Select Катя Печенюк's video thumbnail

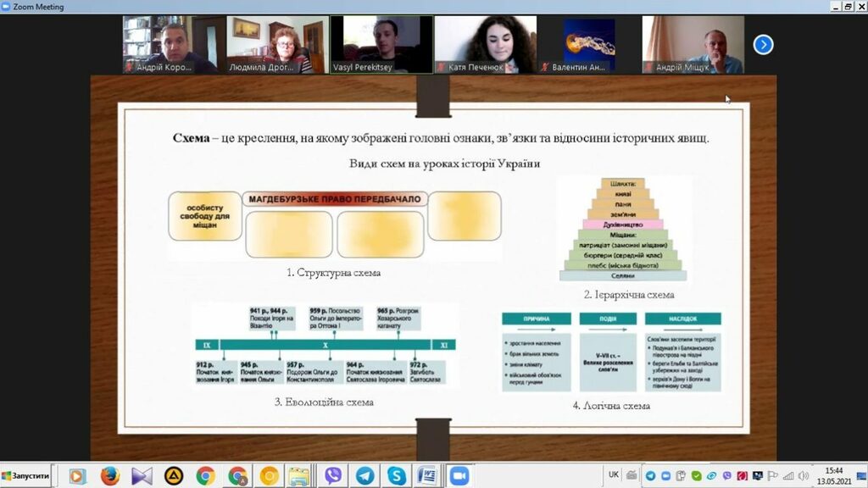(x=485, y=44)
